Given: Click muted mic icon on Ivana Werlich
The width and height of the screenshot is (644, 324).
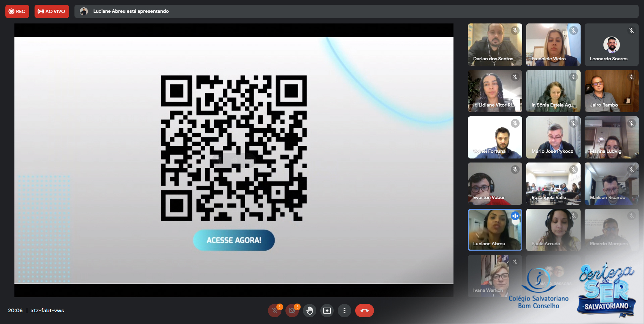Looking at the screenshot, I should tap(515, 262).
